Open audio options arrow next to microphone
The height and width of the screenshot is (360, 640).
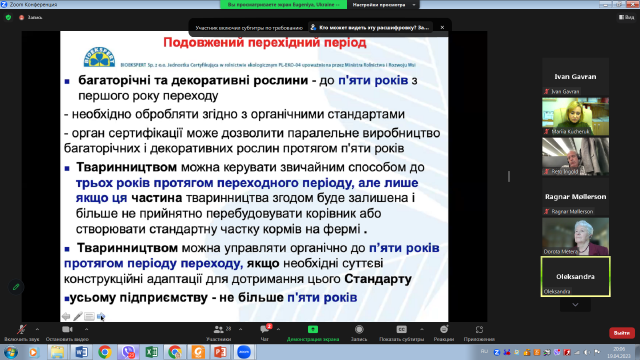point(37,329)
